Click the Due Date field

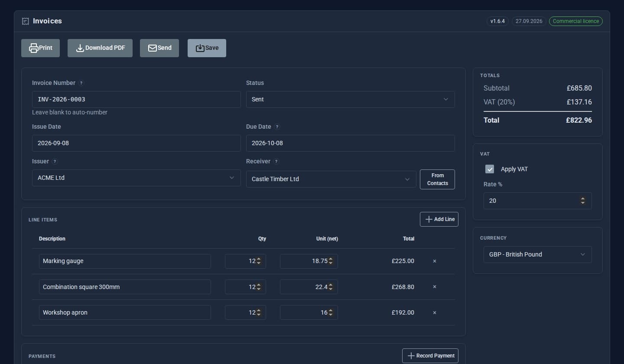[x=351, y=143]
